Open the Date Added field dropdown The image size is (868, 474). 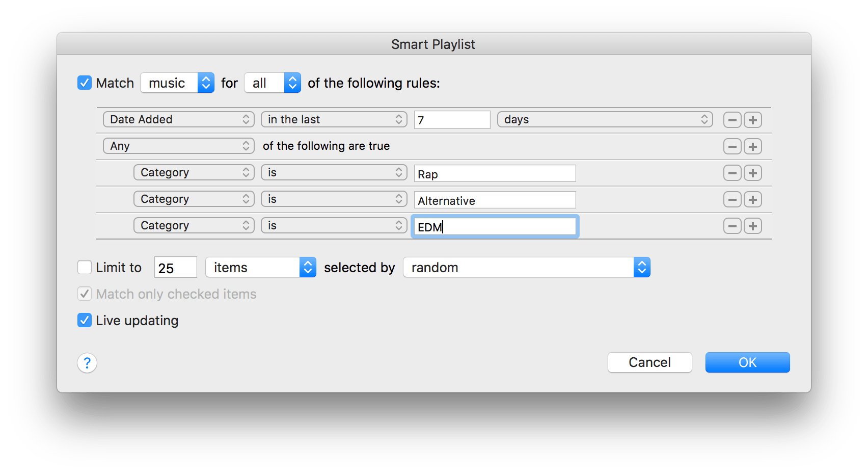pyautogui.click(x=178, y=119)
